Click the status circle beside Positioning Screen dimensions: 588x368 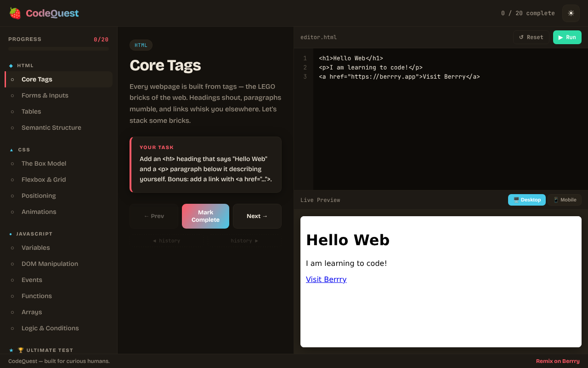coord(12,196)
